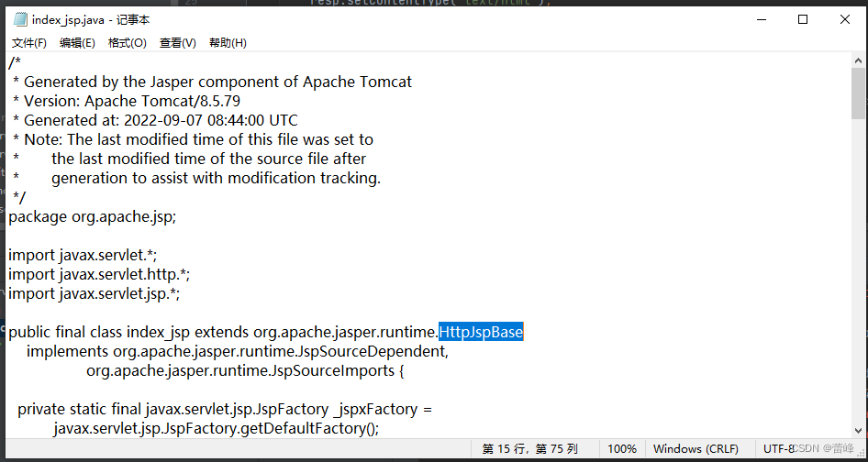Screen dimensions: 868x462
Task: Click 'Version: Apache Tomcat/8.5.79' comment line
Action: point(127,101)
